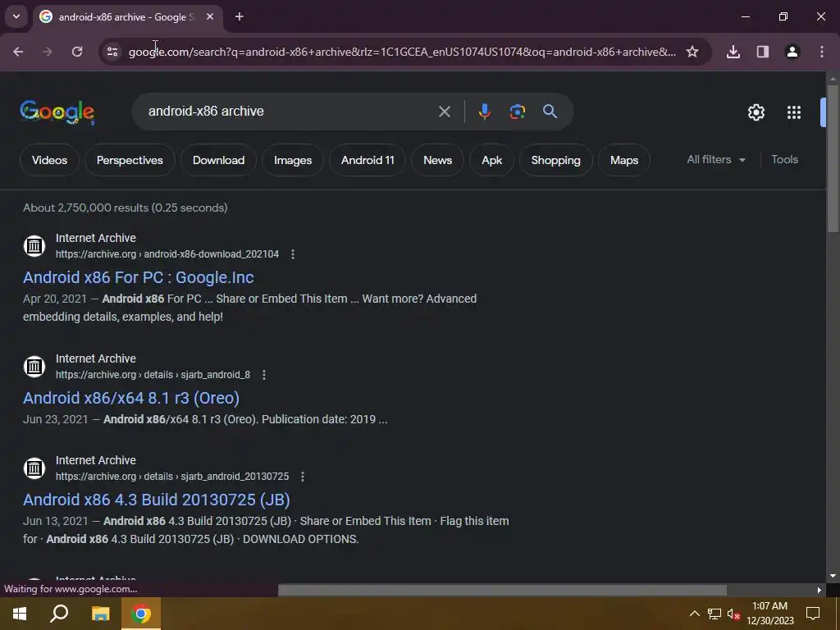Viewport: 840px width, 630px height.
Task: Start voice search with microphone icon
Action: [484, 112]
